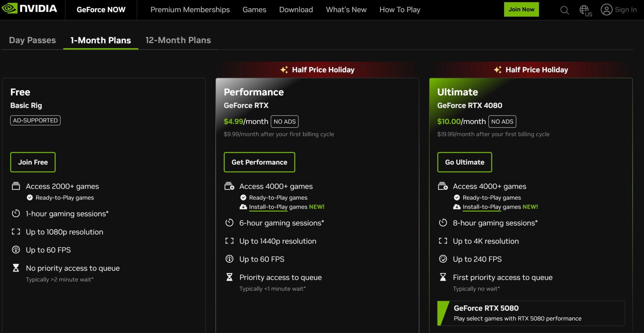Open the 12-Month Plans tab
The height and width of the screenshot is (333, 644).
178,40
